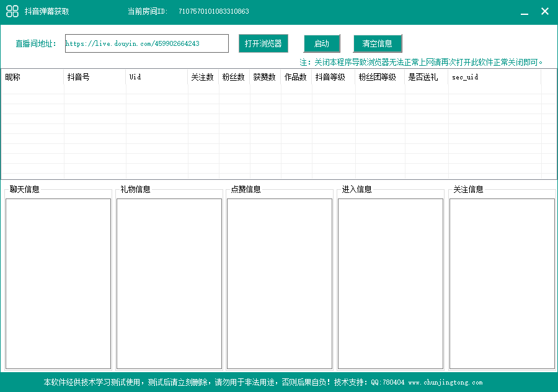
Task: Click the 点赞信息 group label
Action: click(246, 189)
